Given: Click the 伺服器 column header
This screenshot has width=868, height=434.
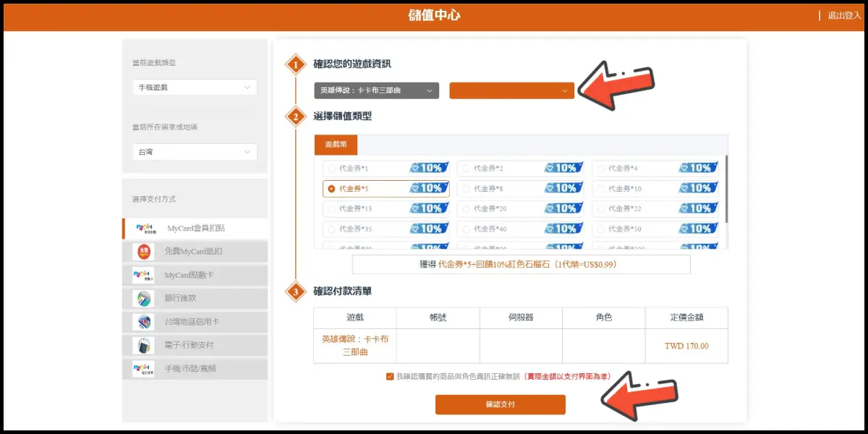Looking at the screenshot, I should click(x=521, y=318).
